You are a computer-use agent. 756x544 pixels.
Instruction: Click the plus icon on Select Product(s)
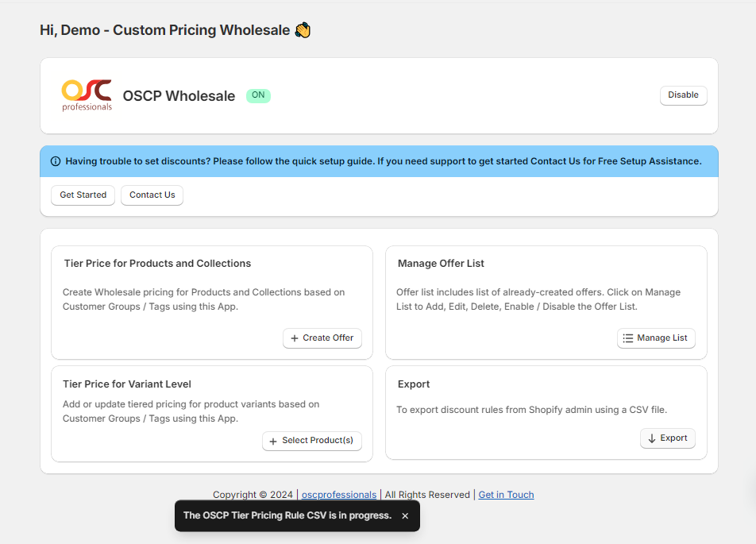point(274,441)
